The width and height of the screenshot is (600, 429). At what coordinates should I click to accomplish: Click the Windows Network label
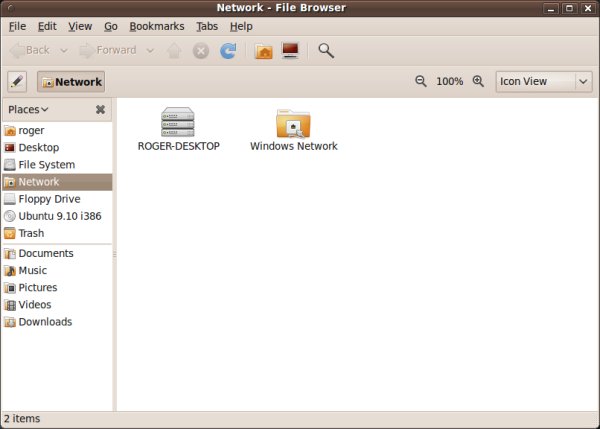294,146
